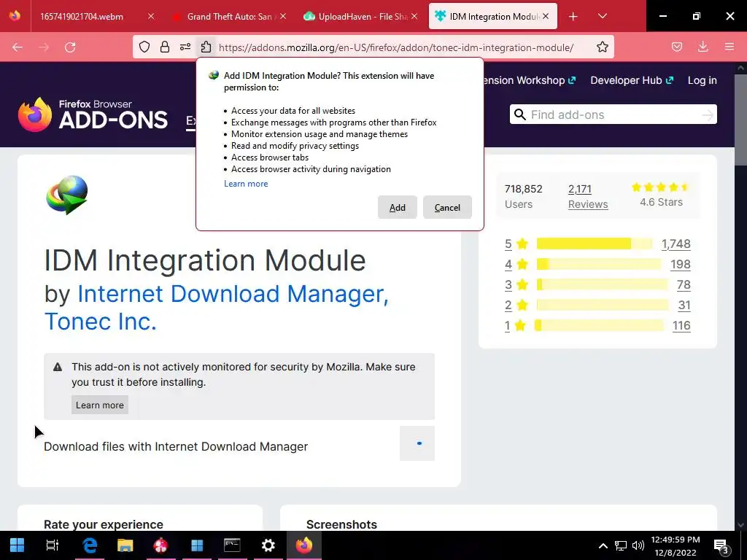747x560 pixels.
Task: Close the 1657419021704.webm tab
Action: point(151,17)
